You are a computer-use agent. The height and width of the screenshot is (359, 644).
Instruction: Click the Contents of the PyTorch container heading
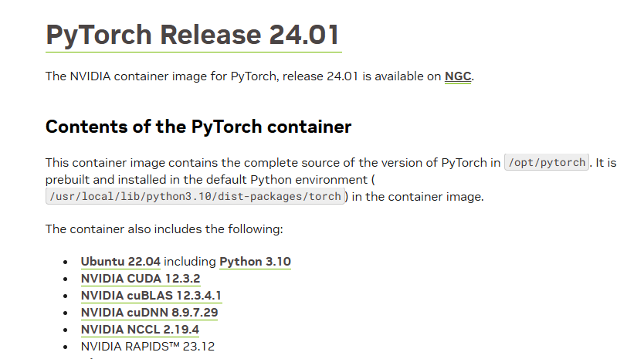(x=198, y=127)
